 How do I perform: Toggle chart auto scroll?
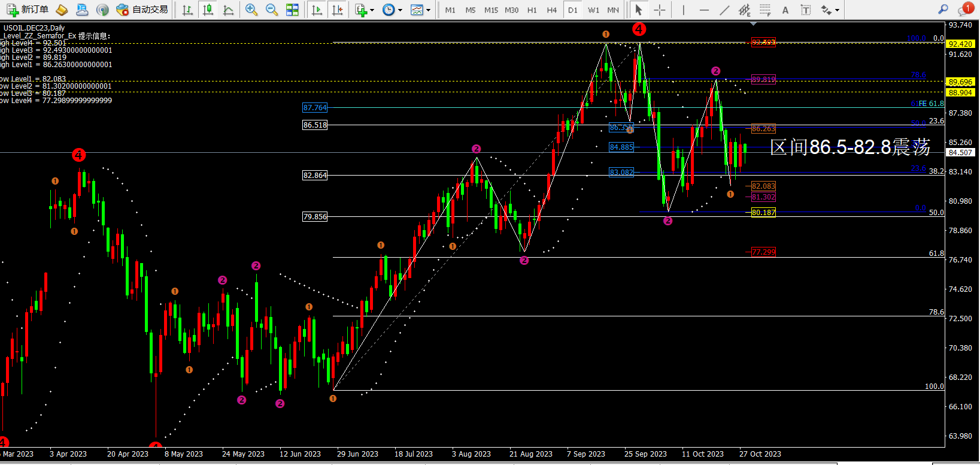317,10
